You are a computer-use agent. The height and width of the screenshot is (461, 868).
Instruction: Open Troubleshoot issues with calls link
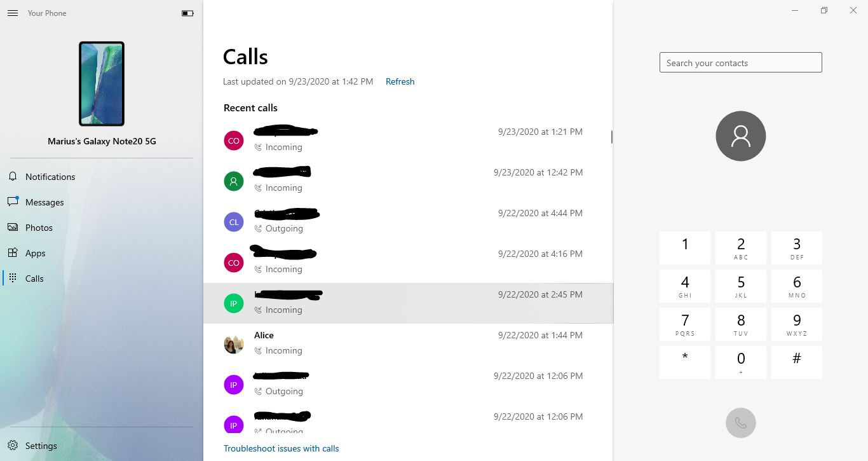(281, 448)
